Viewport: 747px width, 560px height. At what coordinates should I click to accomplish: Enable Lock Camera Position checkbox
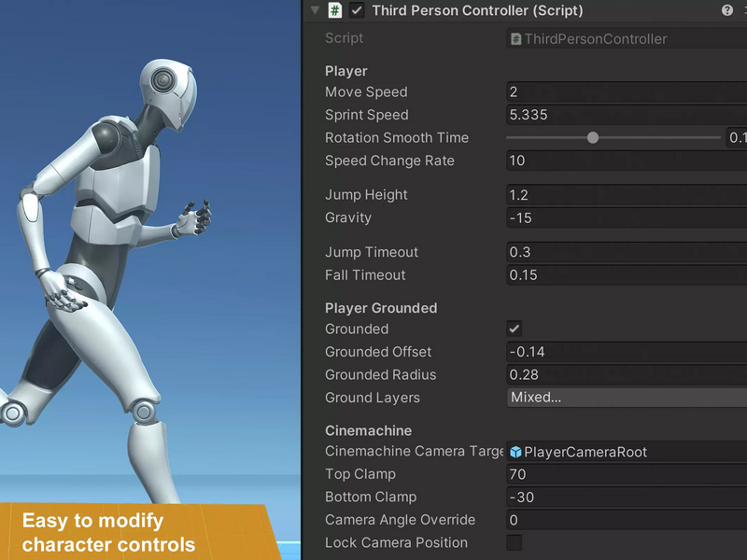coord(514,542)
